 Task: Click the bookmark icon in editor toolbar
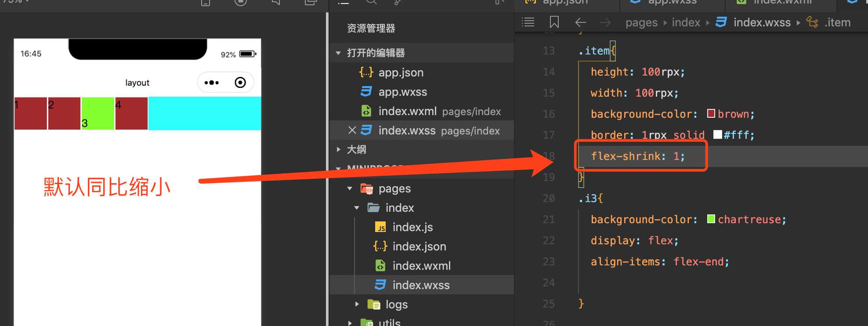pyautogui.click(x=554, y=22)
